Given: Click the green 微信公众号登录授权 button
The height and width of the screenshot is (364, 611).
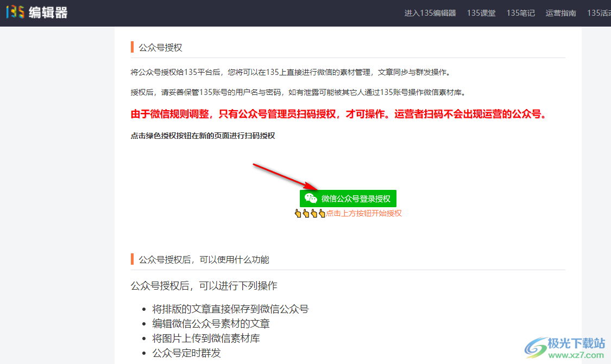Looking at the screenshot, I should (x=348, y=198).
